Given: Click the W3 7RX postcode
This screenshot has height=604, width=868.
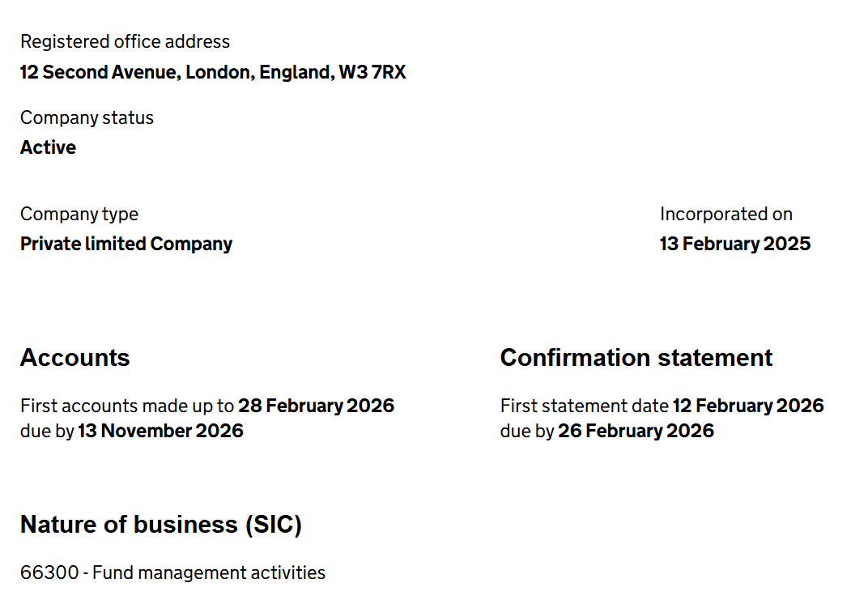Looking at the screenshot, I should [372, 72].
